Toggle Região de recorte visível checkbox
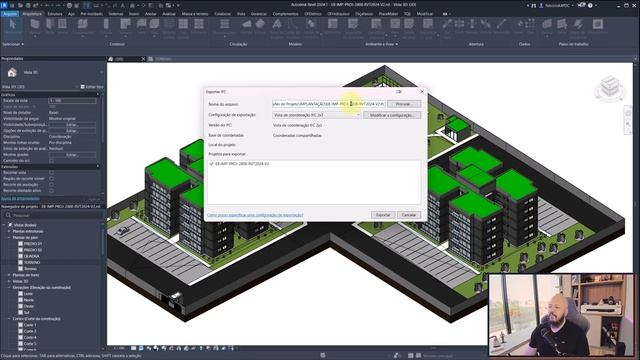The height and width of the screenshot is (360, 640). [51, 178]
